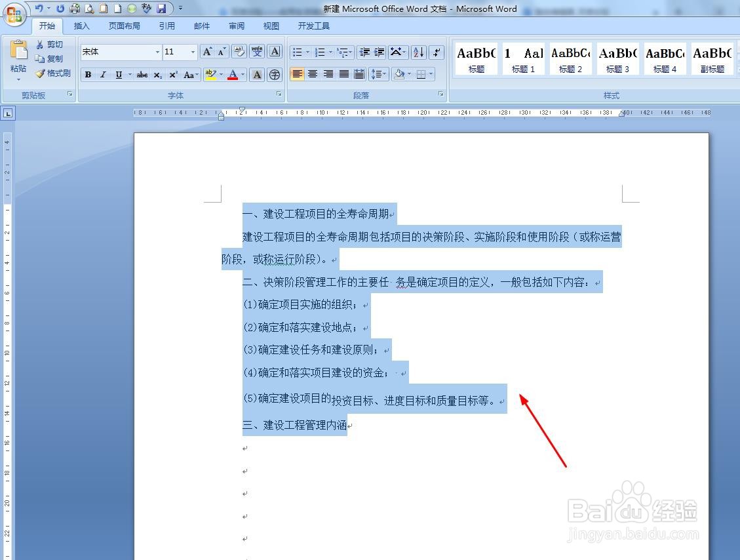Align text right
740x560 pixels.
click(328, 74)
